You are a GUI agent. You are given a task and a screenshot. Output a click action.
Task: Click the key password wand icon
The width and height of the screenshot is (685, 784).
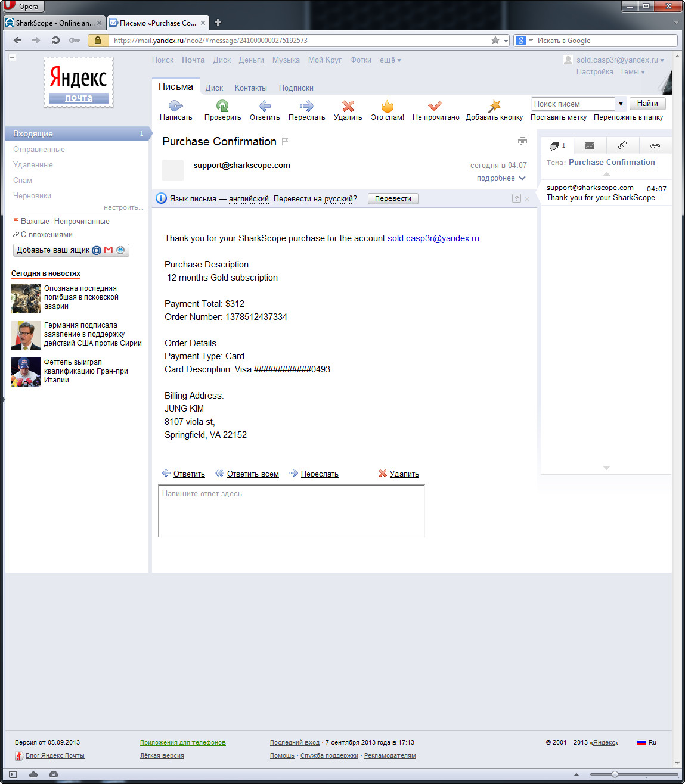(x=75, y=41)
